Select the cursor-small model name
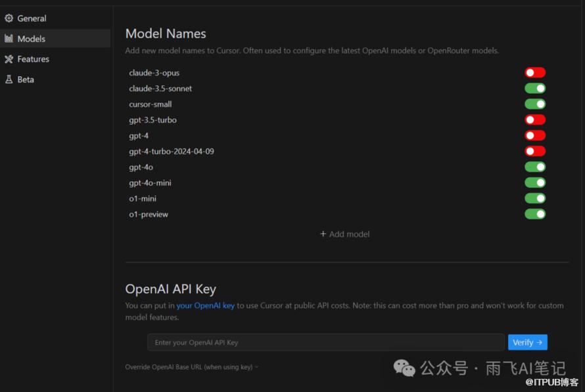Screen dimensions: 585x392 click(x=151, y=104)
